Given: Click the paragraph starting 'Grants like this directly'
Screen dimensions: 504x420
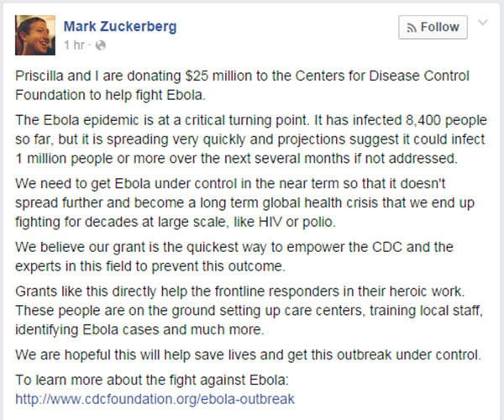Looking at the screenshot, I should (x=249, y=311).
